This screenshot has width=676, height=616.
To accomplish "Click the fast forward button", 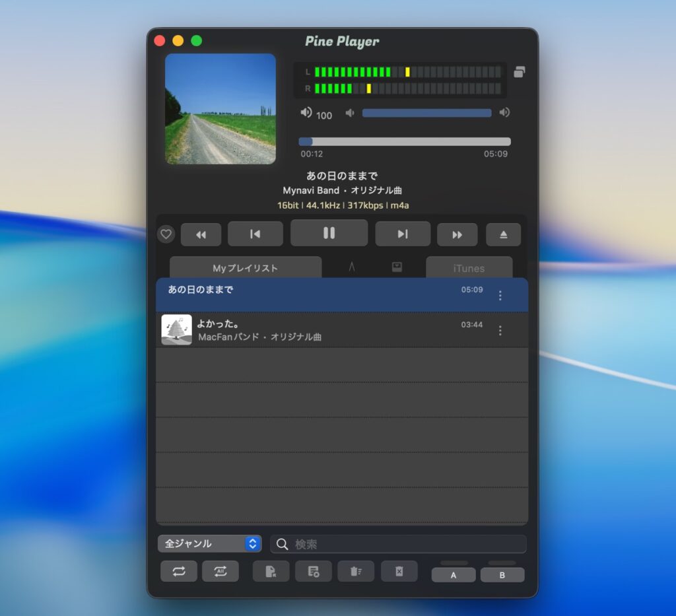I will [457, 234].
